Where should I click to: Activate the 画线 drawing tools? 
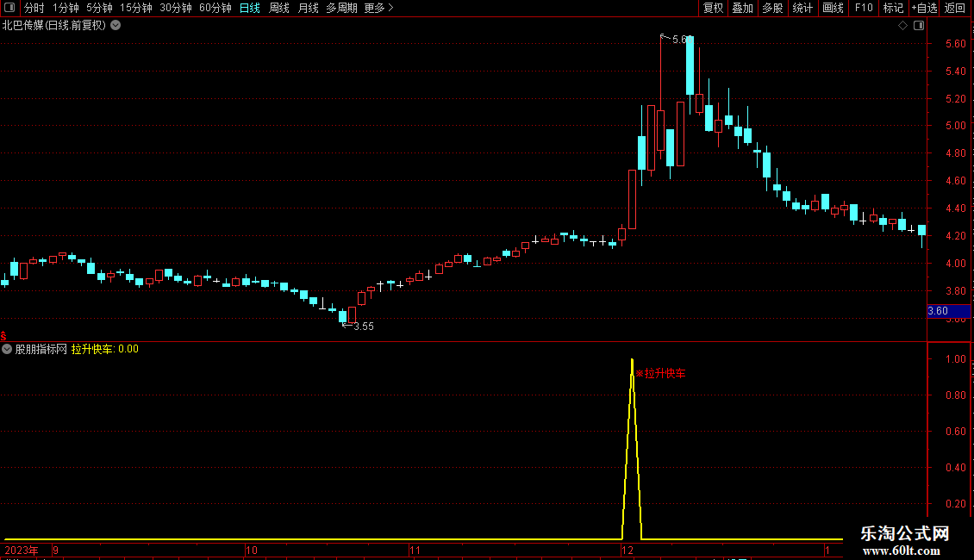point(833,8)
